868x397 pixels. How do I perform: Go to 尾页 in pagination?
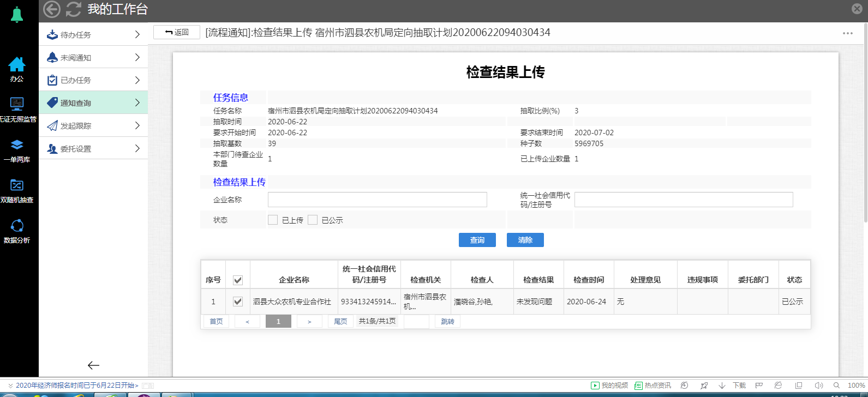340,321
